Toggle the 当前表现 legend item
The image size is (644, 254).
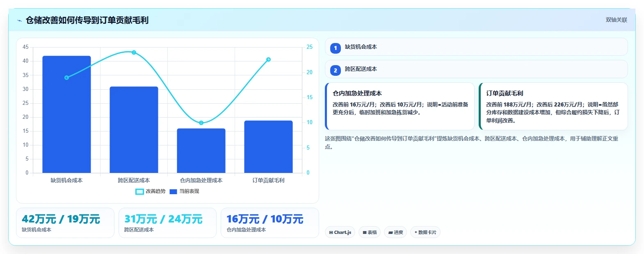point(184,191)
